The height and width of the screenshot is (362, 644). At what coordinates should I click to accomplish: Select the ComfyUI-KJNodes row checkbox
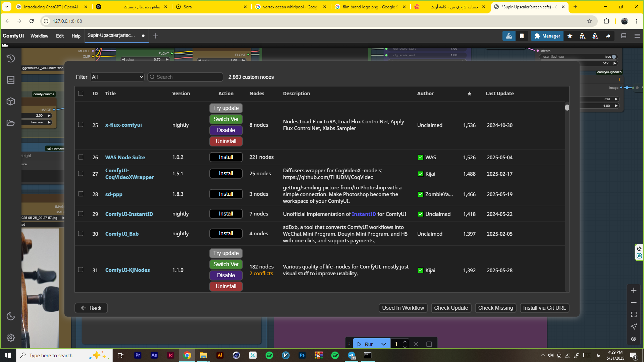pyautogui.click(x=81, y=270)
